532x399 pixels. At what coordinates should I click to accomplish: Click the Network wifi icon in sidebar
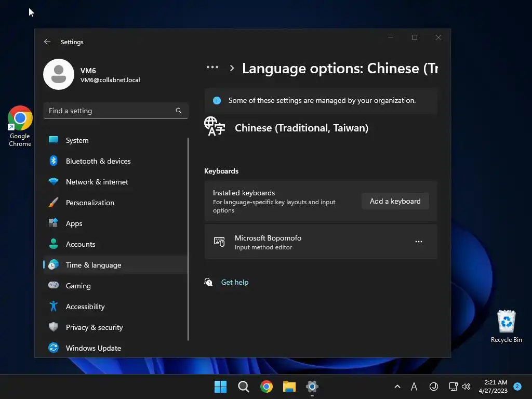coord(54,181)
